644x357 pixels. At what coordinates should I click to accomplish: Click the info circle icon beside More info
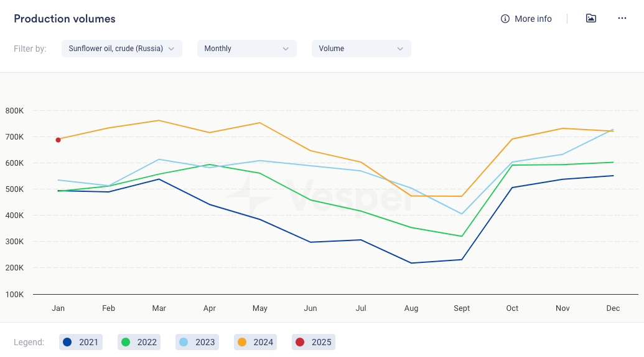point(505,19)
